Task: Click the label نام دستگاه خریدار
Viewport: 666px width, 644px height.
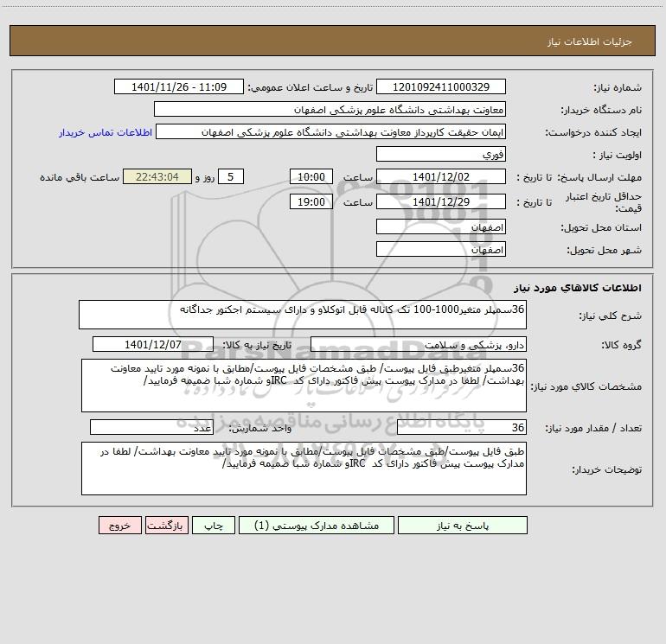Action: point(601,110)
